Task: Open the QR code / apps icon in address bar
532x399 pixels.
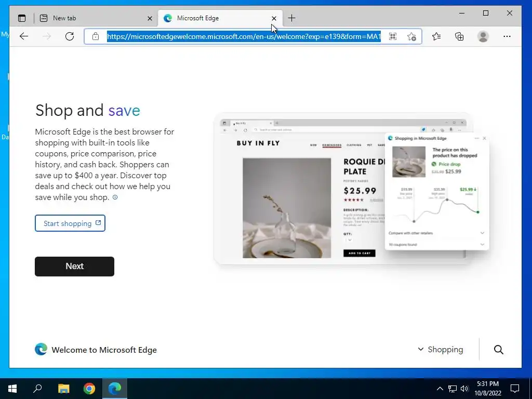Action: click(x=393, y=36)
